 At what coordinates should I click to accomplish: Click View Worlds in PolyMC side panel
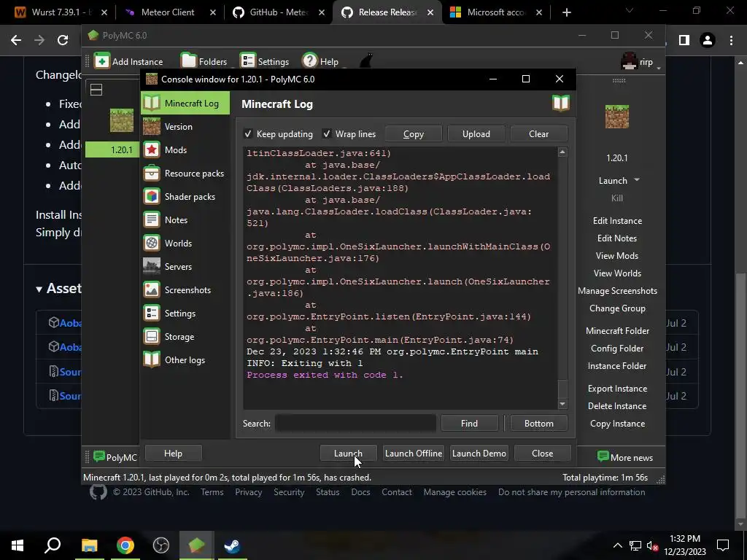617,273
